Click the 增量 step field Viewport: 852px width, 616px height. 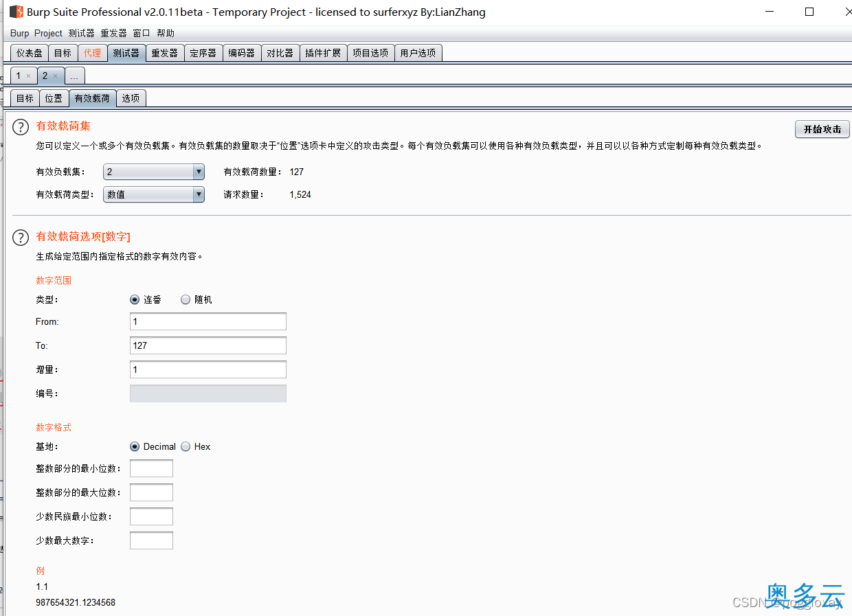[x=208, y=369]
